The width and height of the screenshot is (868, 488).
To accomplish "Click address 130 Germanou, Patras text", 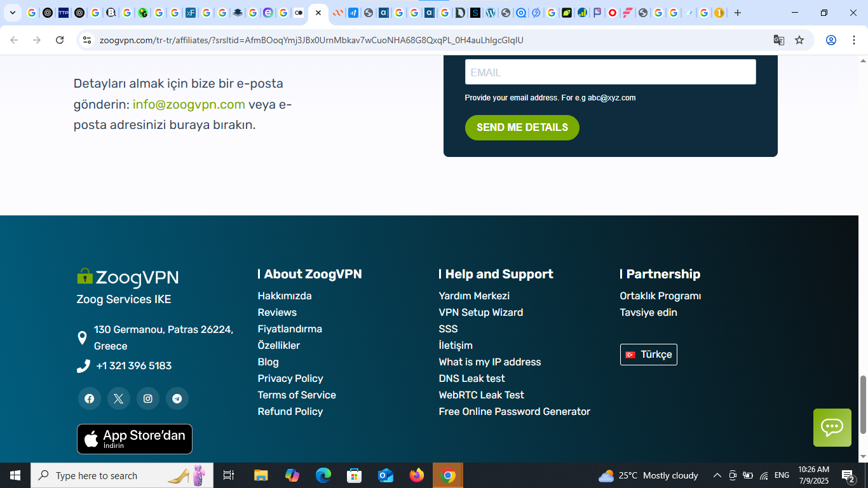I will click(x=164, y=338).
